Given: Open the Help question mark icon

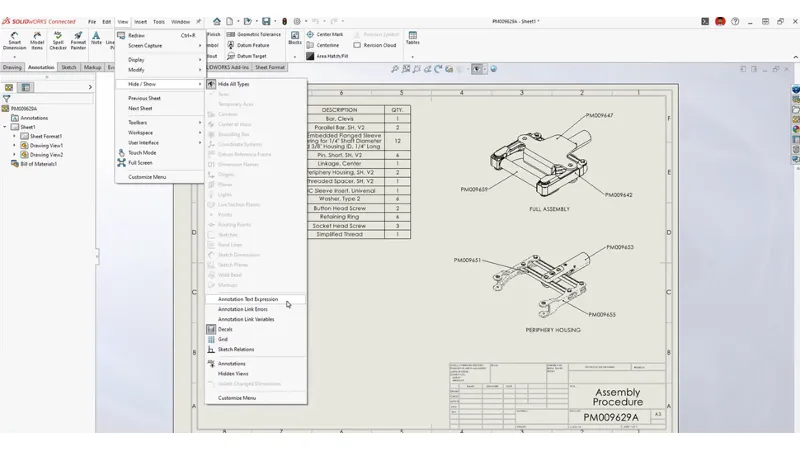Looking at the screenshot, I should tap(735, 21).
